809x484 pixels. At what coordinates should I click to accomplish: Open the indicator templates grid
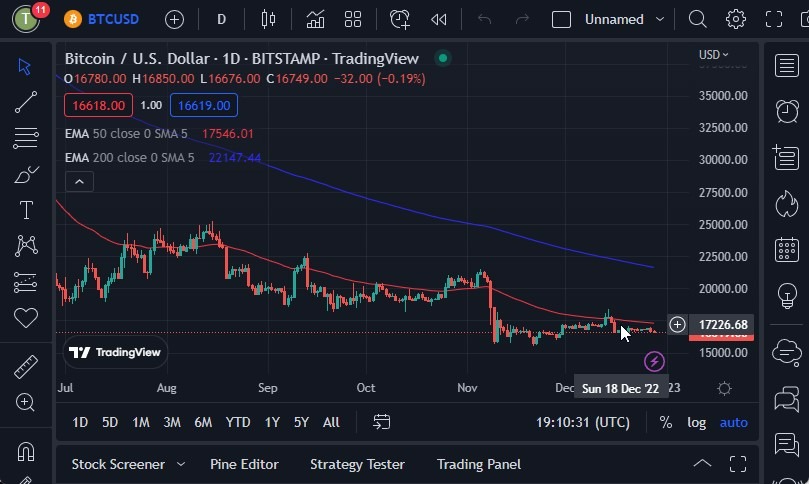tap(353, 20)
